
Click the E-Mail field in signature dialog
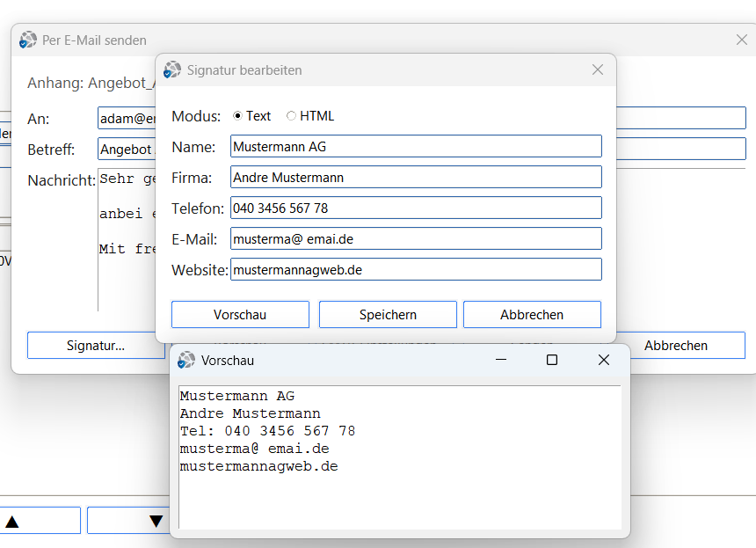pos(416,238)
